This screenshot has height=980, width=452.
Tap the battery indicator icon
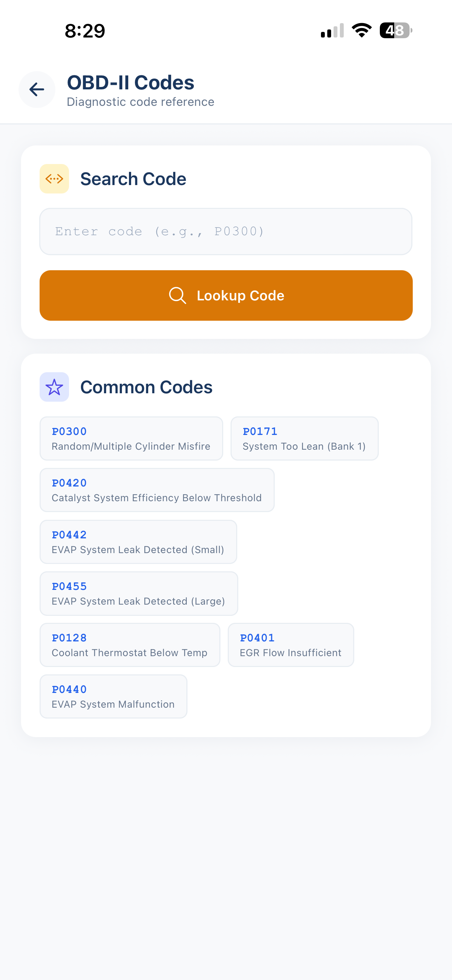coord(396,30)
